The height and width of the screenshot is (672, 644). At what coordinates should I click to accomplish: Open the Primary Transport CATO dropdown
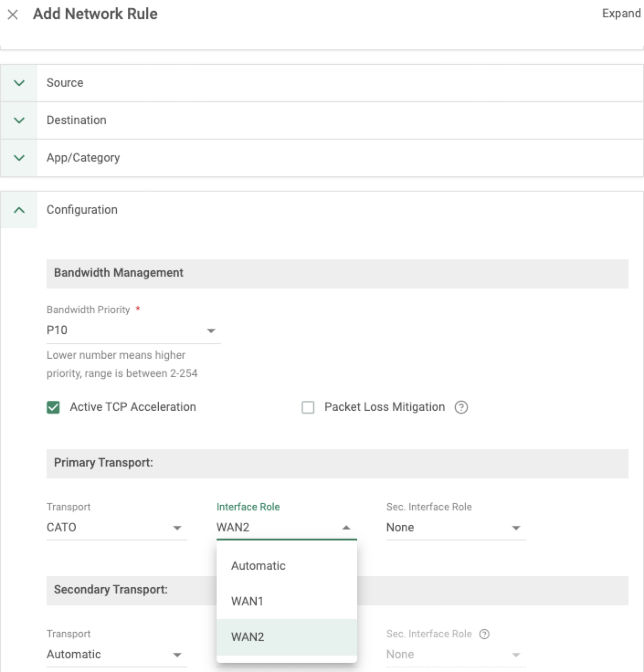pyautogui.click(x=116, y=527)
